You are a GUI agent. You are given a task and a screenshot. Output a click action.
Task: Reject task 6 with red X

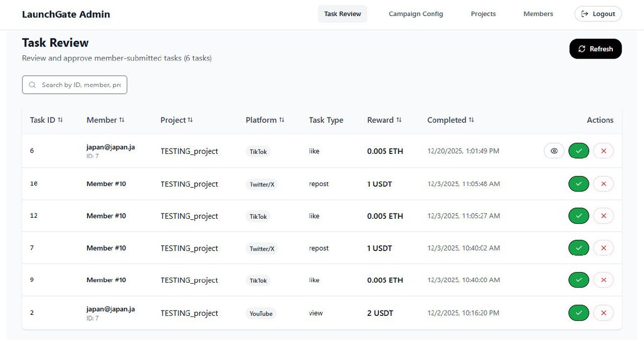coord(603,151)
